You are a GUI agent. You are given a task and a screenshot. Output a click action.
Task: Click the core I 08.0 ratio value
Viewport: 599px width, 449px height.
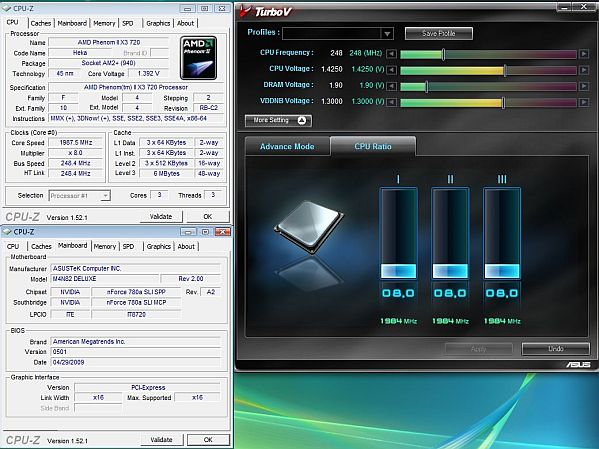398,293
